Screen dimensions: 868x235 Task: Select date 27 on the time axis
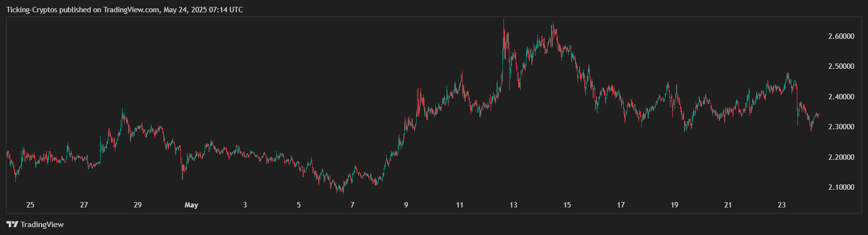click(x=84, y=205)
